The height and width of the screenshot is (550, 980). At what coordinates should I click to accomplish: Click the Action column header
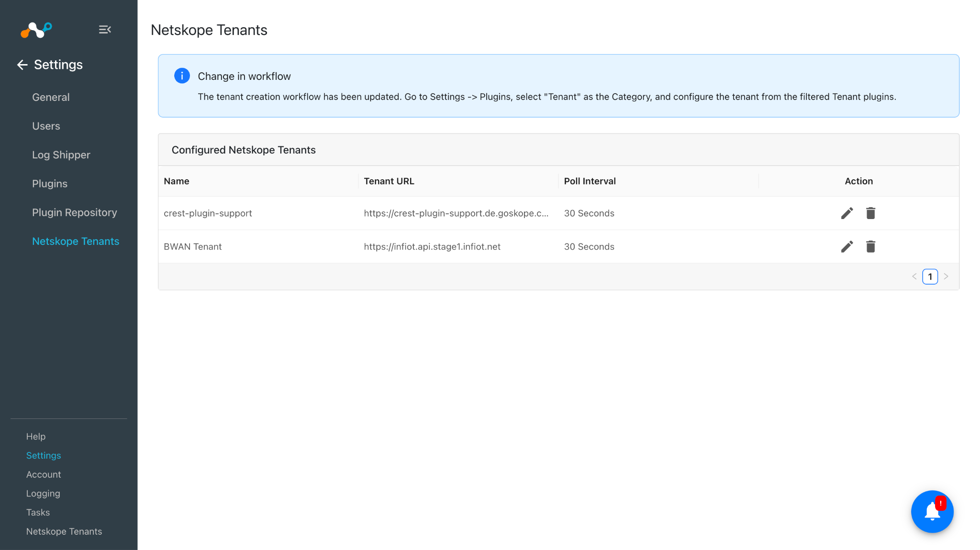(858, 181)
